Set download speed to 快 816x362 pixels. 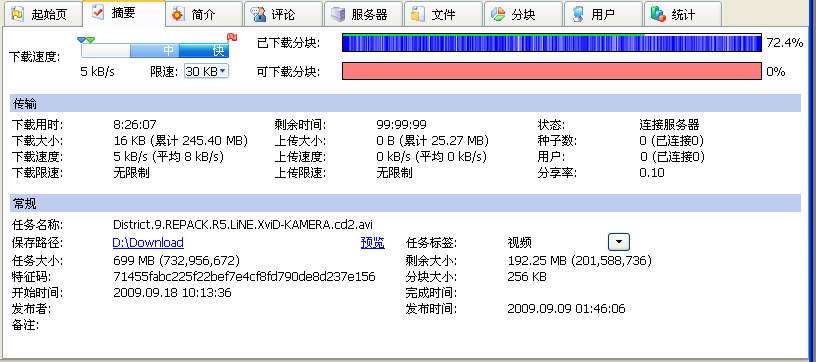[204, 50]
